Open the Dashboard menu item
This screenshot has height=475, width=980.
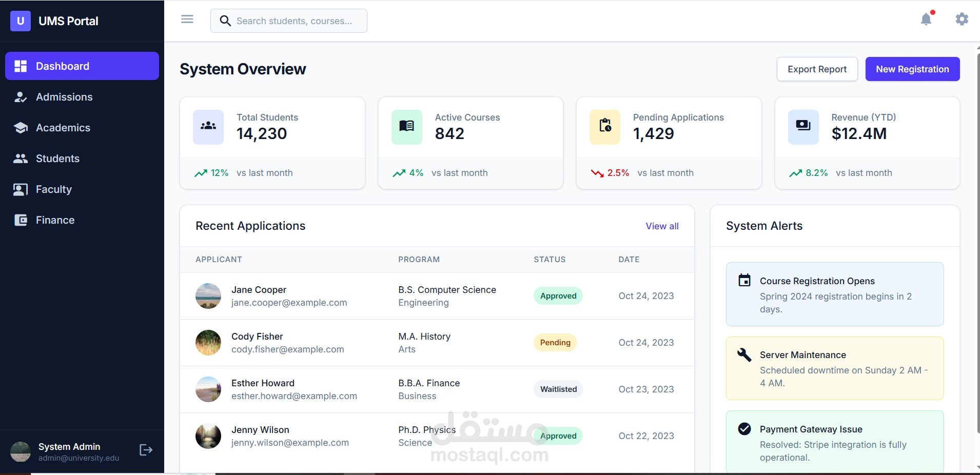pyautogui.click(x=82, y=66)
